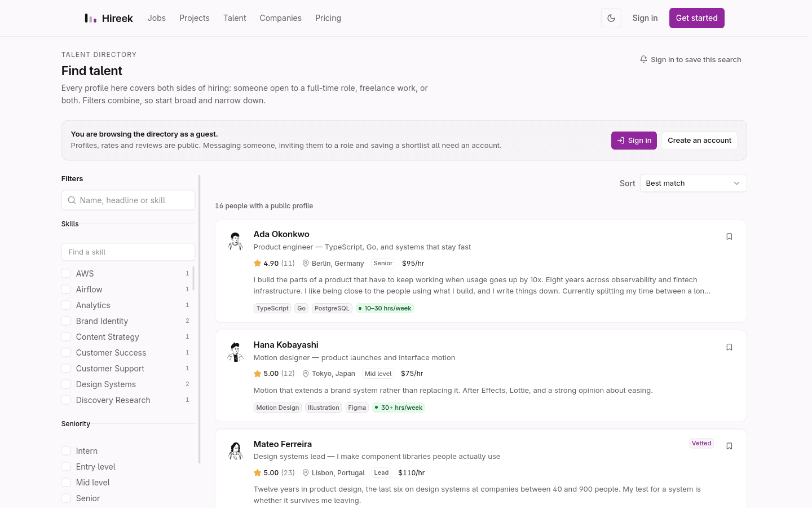Focus the Find a skill input
This screenshot has height=508, width=812.
[x=129, y=252]
